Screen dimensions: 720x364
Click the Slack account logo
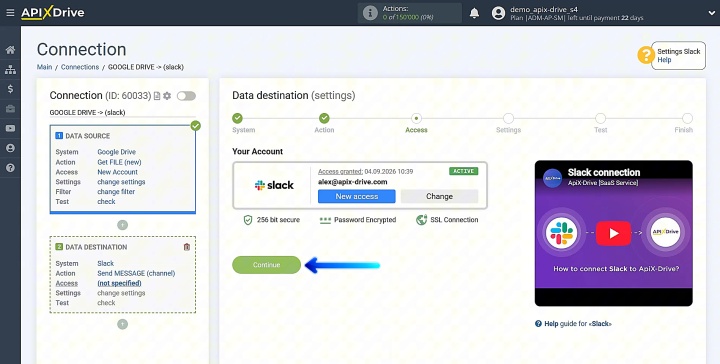[x=274, y=185]
